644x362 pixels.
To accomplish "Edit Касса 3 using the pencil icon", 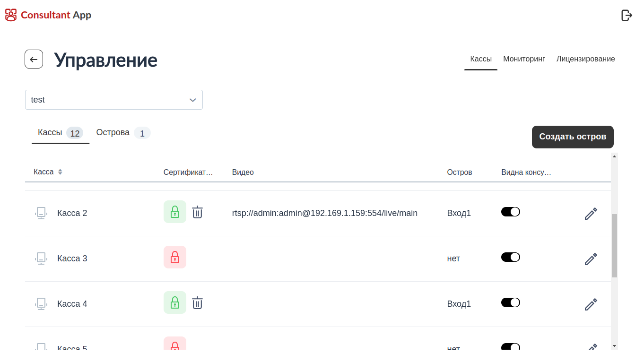I will (x=591, y=259).
